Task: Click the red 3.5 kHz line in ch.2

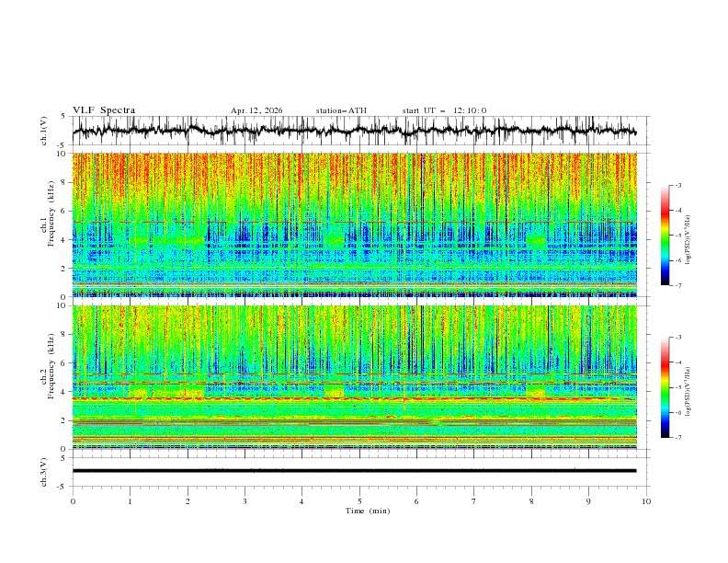Action: point(354,398)
